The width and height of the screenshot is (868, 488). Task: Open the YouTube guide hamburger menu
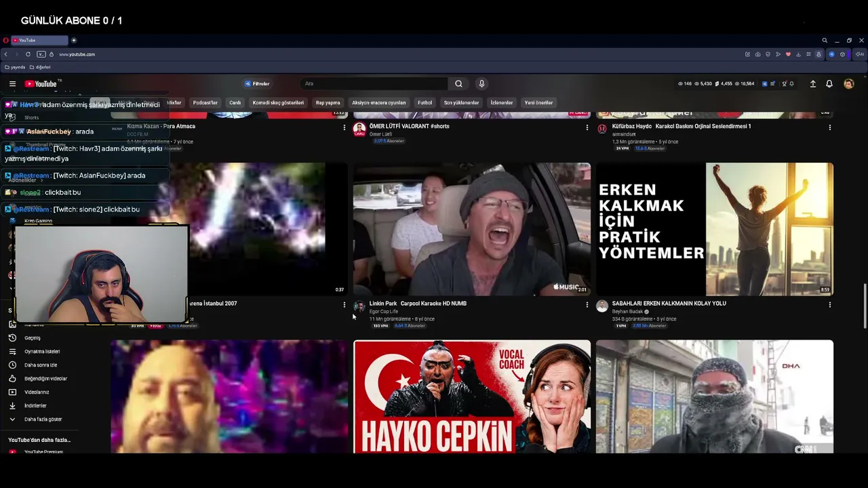12,84
